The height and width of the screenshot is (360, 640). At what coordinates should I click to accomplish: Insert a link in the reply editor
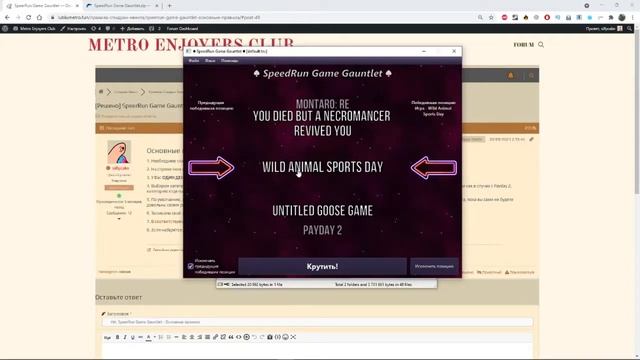click(215, 337)
